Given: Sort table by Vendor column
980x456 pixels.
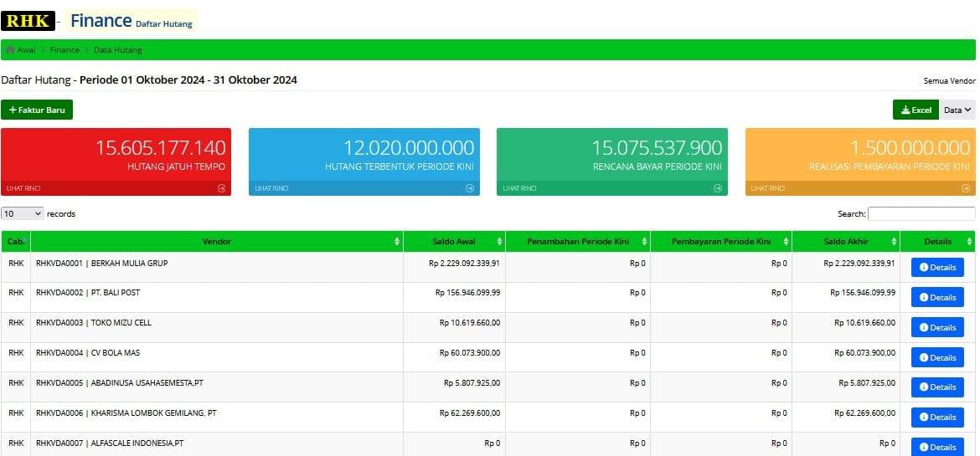Looking at the screenshot, I should pyautogui.click(x=217, y=242).
